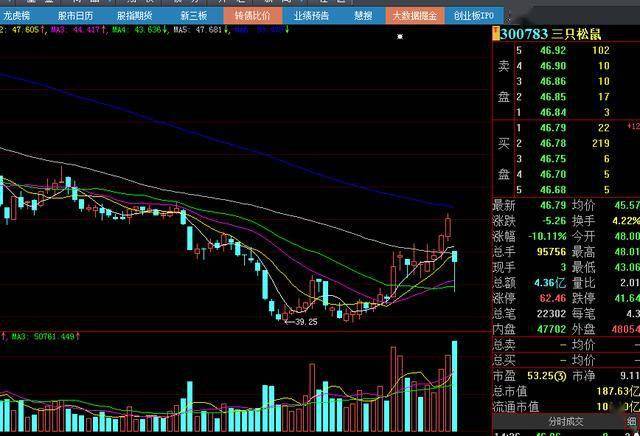
Task: Open the 龙虎榜 tab
Action: coord(17,16)
